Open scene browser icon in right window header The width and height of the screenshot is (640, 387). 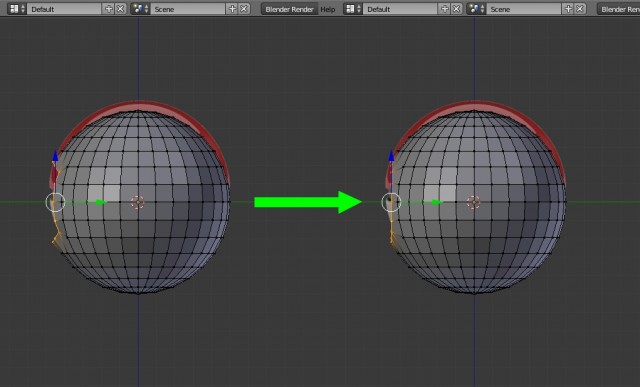476,9
